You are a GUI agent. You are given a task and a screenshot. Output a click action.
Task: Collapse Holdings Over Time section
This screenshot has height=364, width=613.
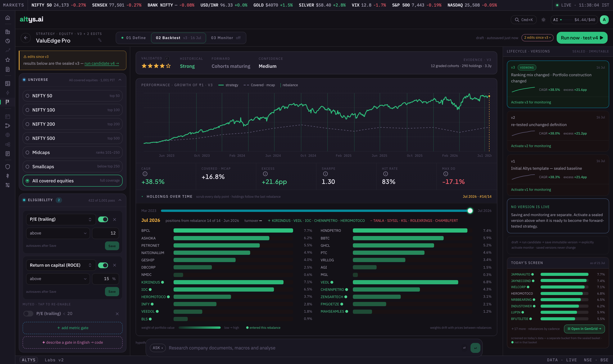pos(142,197)
